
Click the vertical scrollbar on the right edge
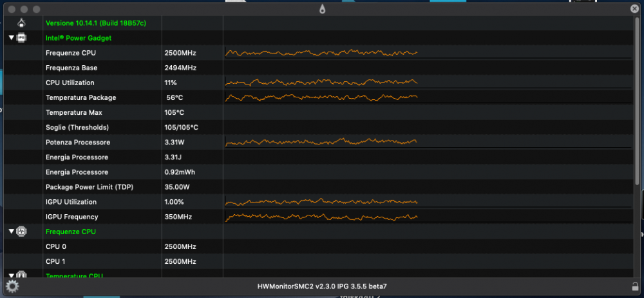point(637,101)
